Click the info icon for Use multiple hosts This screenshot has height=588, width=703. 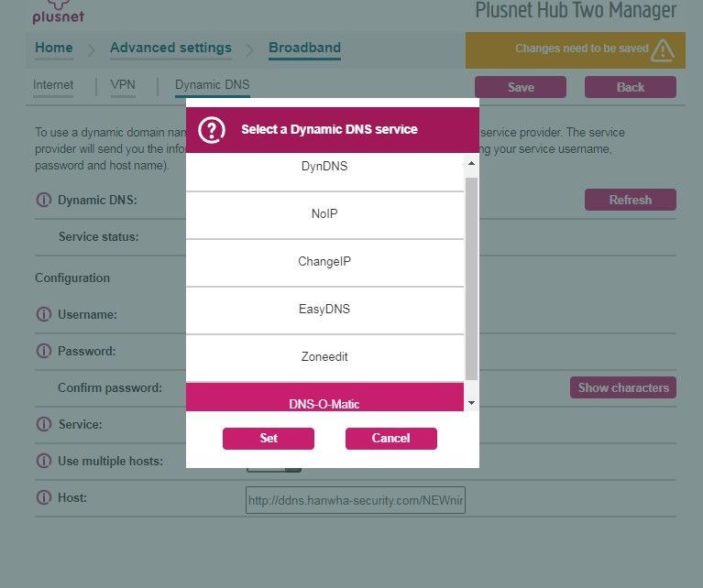43,461
